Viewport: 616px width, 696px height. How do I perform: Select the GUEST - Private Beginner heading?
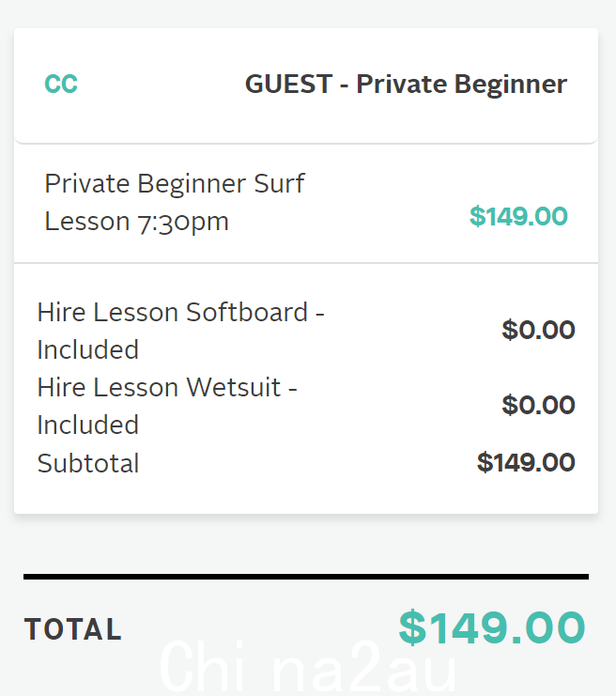coord(406,85)
